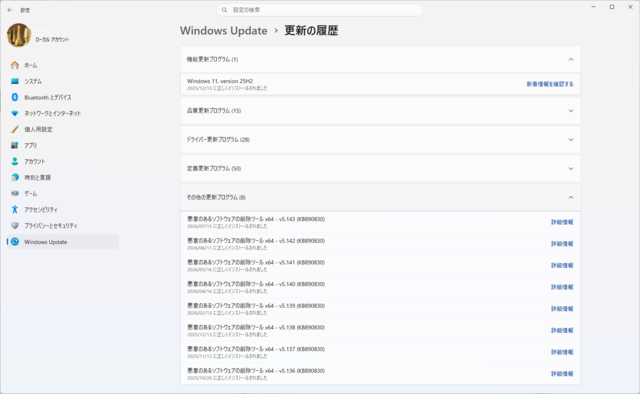
Task: Select the v5.140 (KB890830) update row
Action: click(380, 287)
